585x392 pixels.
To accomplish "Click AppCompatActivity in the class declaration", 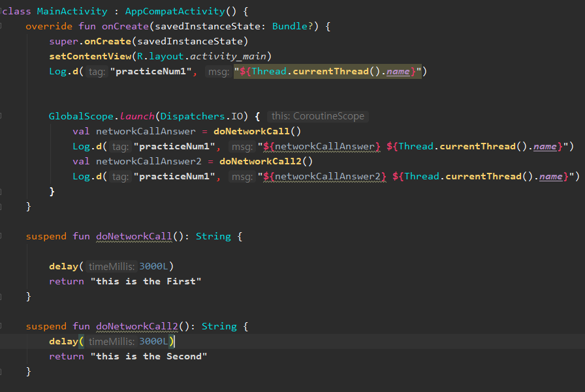I will (175, 11).
